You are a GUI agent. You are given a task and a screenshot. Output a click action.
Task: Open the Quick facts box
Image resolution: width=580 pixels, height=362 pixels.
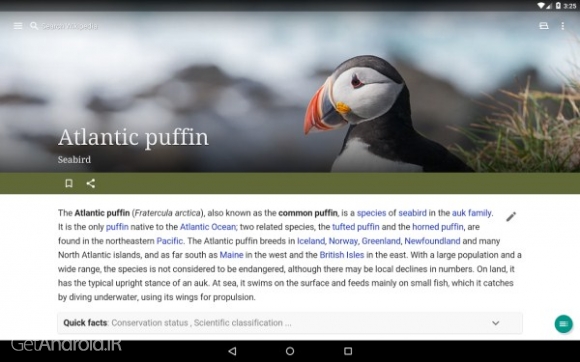point(290,323)
